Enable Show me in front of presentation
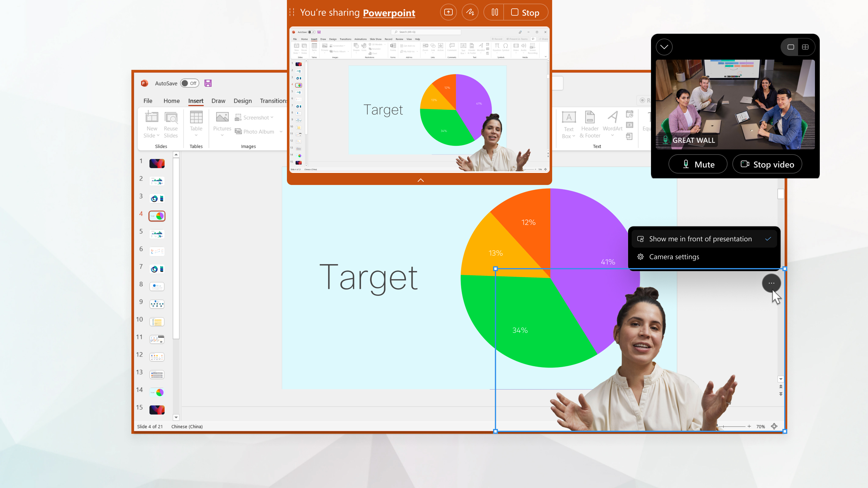 (x=700, y=238)
